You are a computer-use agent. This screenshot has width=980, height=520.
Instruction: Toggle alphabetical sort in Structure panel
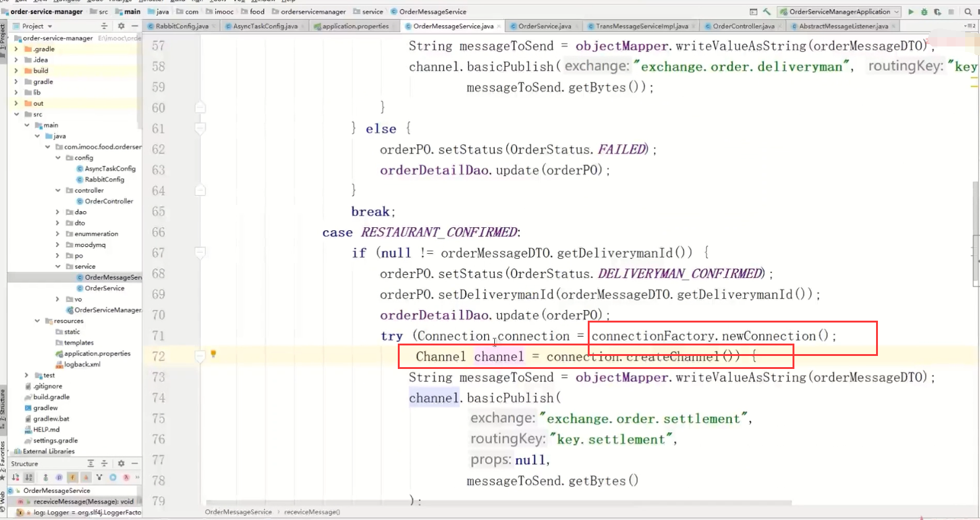coord(29,477)
